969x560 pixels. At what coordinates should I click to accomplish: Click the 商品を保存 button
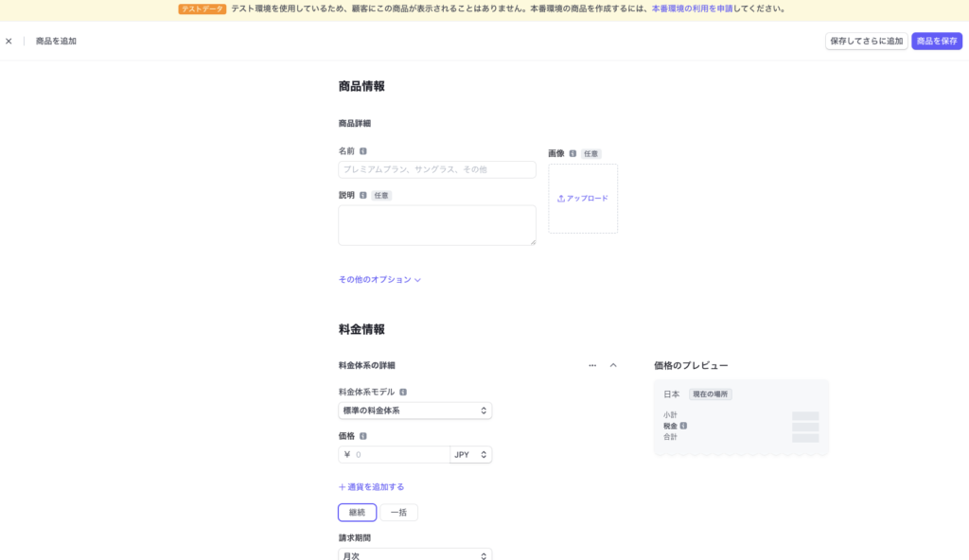coord(937,42)
